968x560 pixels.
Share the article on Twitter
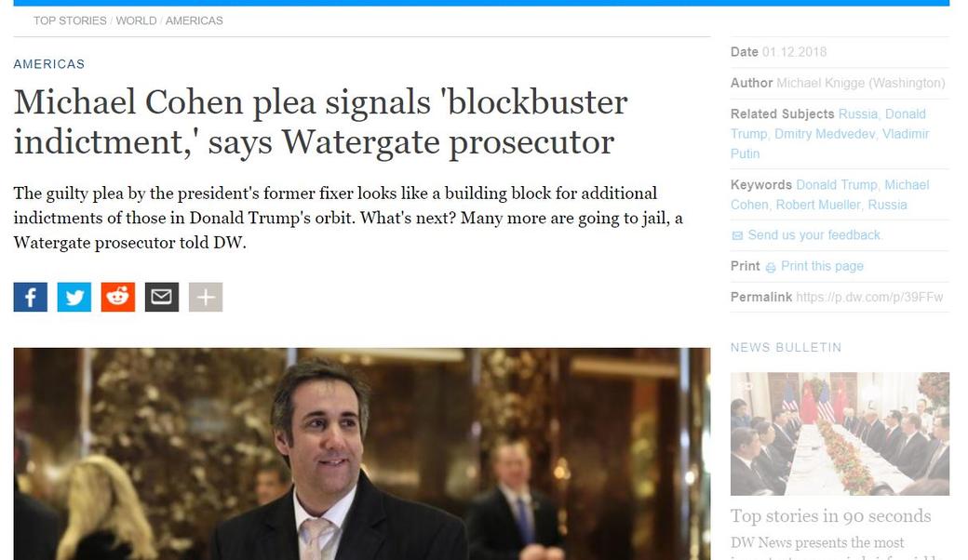tap(74, 298)
